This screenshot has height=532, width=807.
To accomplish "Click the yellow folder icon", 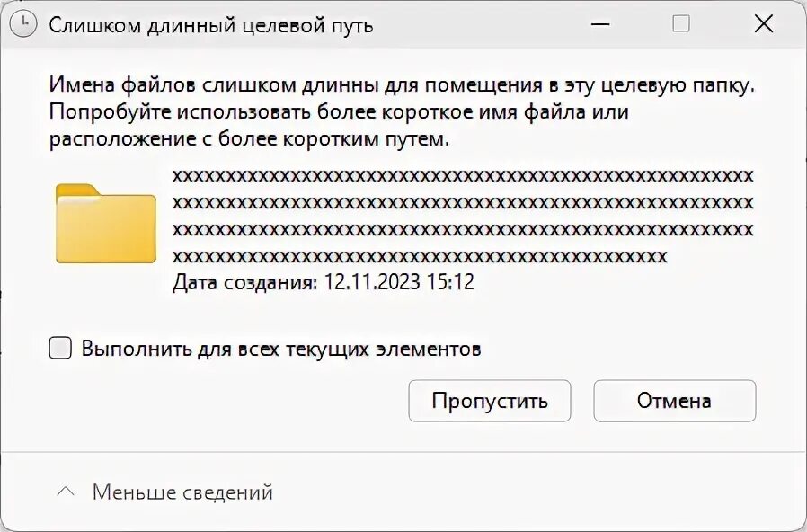I will [x=105, y=223].
